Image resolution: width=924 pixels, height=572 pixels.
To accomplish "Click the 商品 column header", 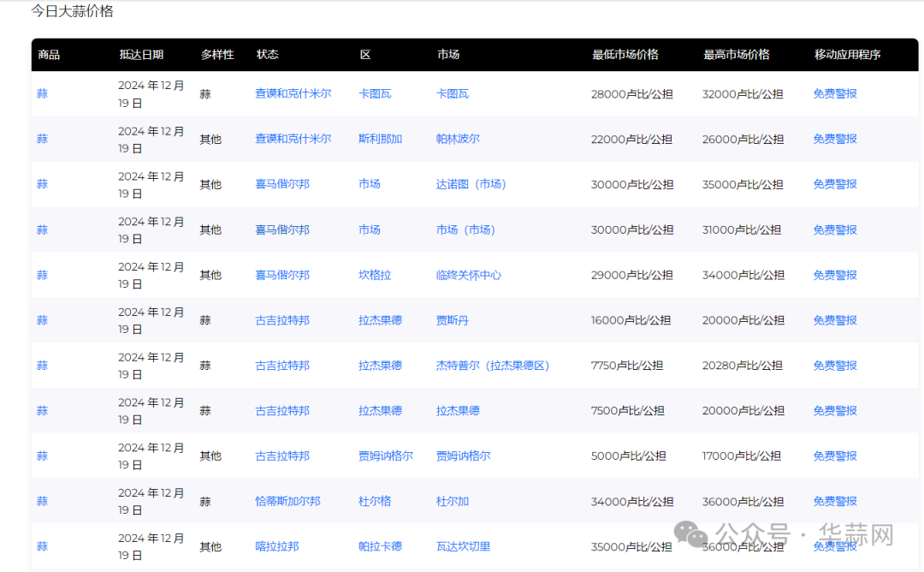I will [49, 55].
